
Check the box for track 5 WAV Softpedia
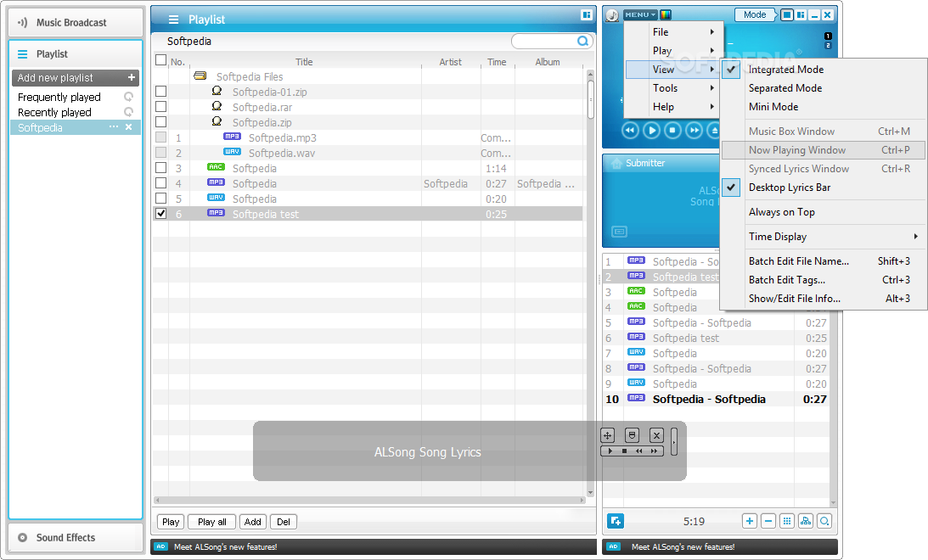pyautogui.click(x=161, y=198)
